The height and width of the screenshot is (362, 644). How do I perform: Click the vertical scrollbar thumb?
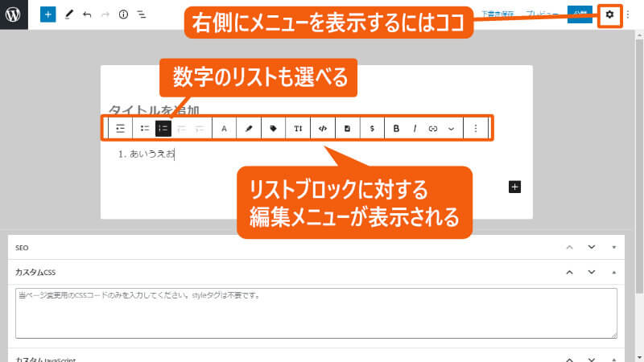coord(639,167)
